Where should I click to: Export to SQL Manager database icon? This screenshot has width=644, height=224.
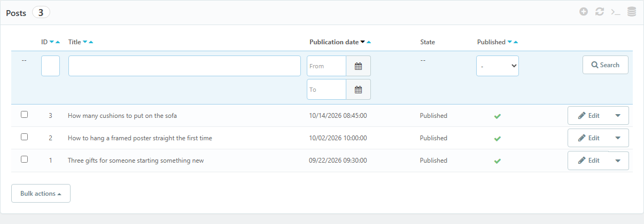tap(632, 12)
